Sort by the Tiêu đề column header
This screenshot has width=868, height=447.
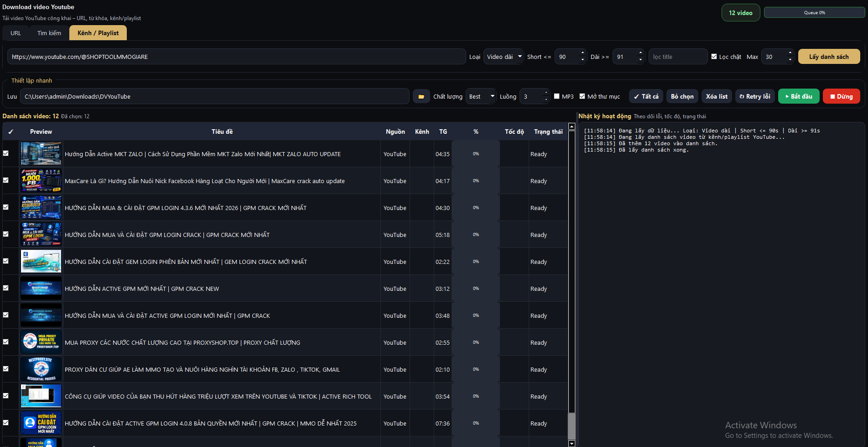tap(222, 131)
